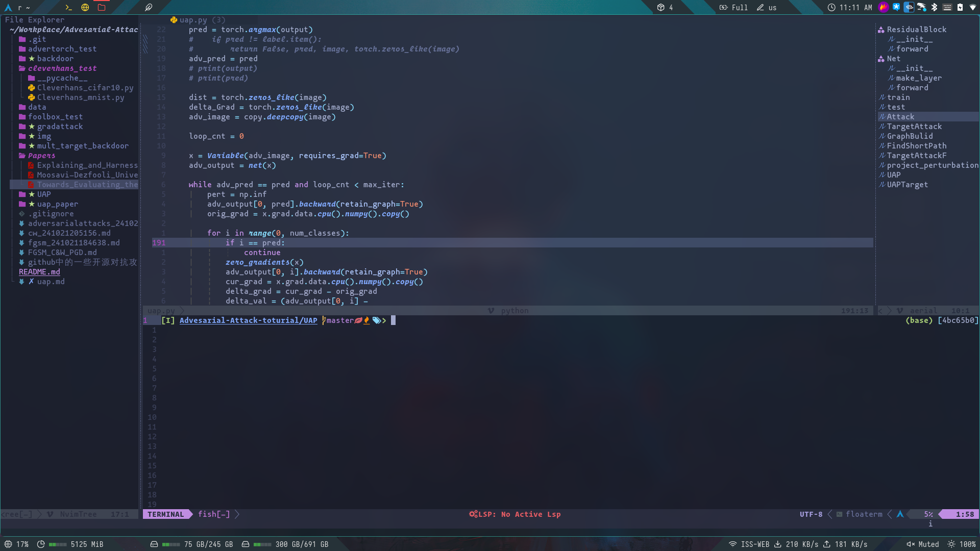
Task: Click the red folder workspace icon
Action: [102, 7]
